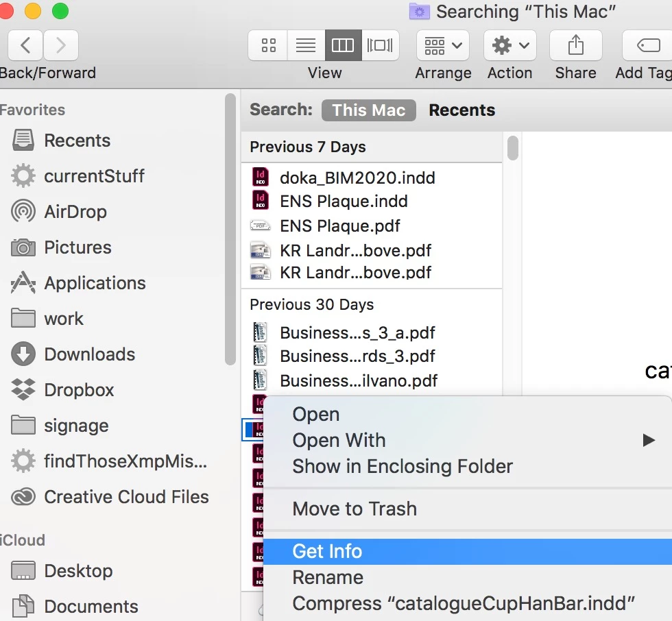
Task: Go back with the Back arrow
Action: (x=25, y=45)
